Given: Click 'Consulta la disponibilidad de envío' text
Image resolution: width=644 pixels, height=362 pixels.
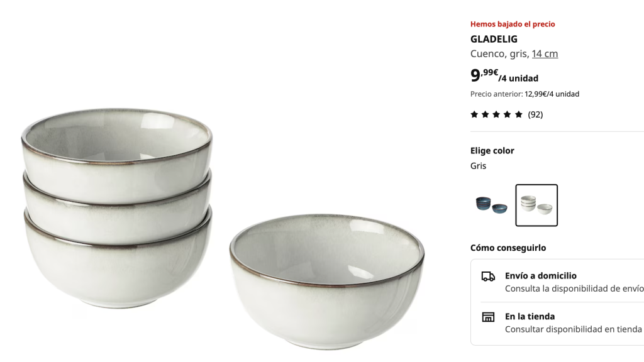Looking at the screenshot, I should click(x=574, y=288).
